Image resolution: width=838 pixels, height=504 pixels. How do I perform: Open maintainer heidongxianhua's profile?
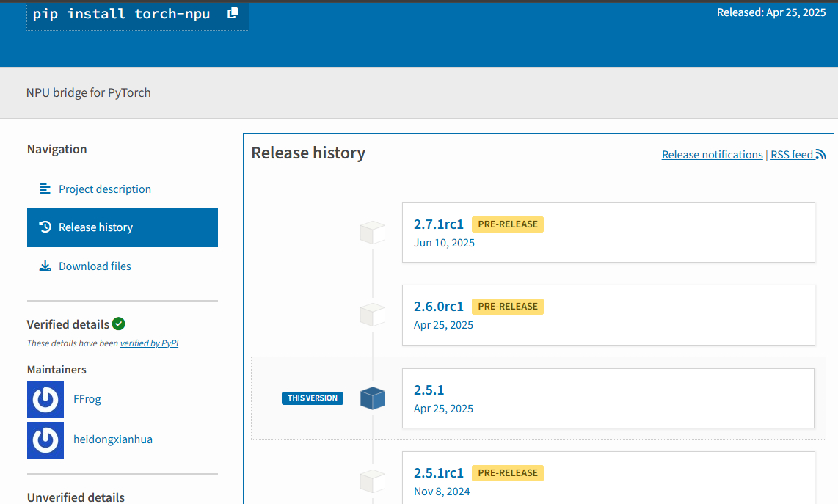[113, 439]
